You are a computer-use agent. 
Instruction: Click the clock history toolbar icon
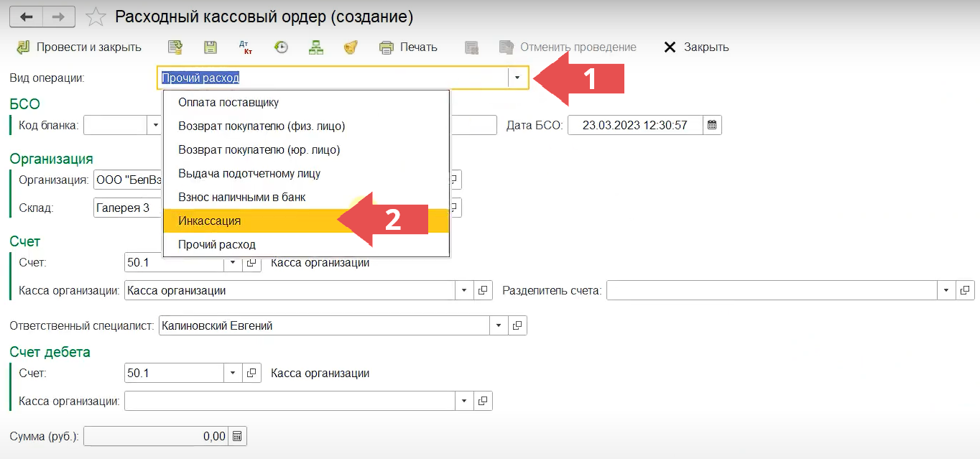282,47
